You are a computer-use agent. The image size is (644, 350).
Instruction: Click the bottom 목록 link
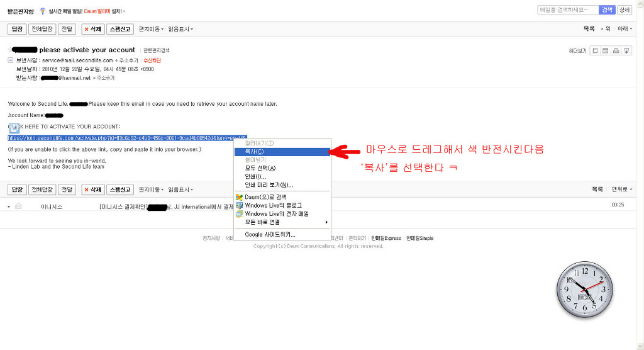(597, 189)
